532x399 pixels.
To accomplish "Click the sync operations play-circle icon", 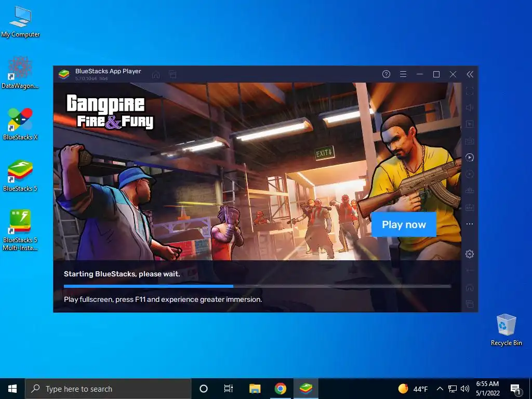I will coord(470,157).
